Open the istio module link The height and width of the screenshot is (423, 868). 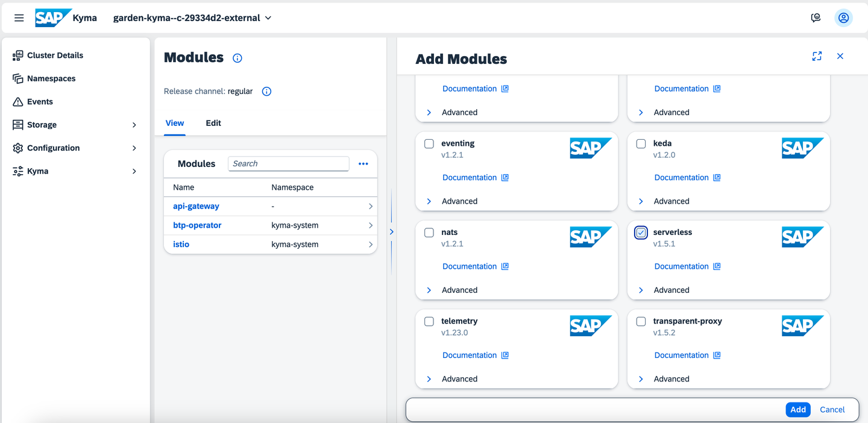pos(181,245)
